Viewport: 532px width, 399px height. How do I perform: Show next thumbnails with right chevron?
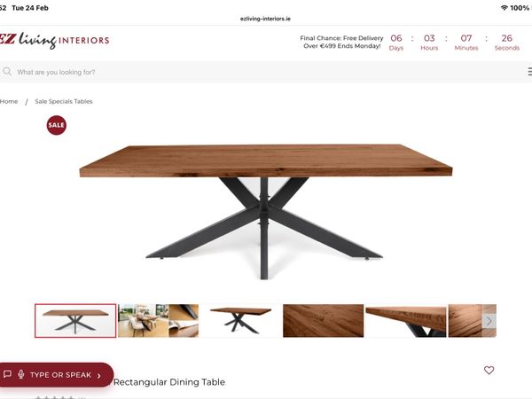[x=489, y=321]
